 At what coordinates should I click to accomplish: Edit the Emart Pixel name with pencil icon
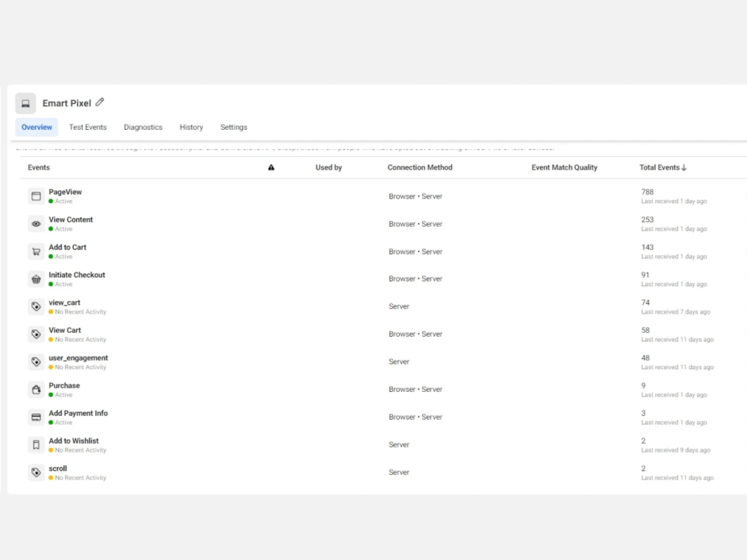click(99, 102)
